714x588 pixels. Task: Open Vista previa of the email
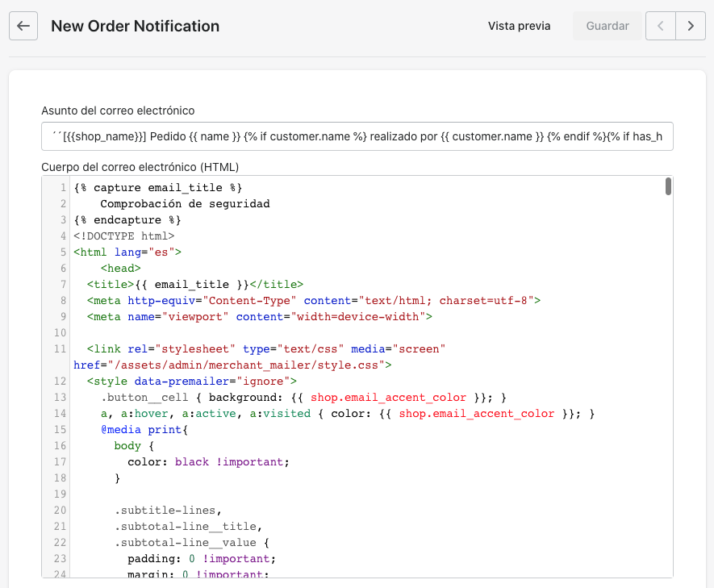(x=519, y=26)
